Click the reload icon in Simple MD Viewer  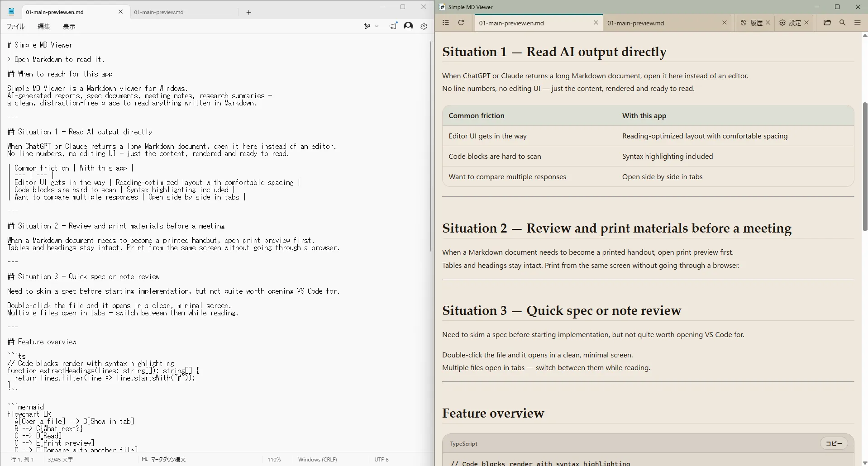pyautogui.click(x=461, y=23)
